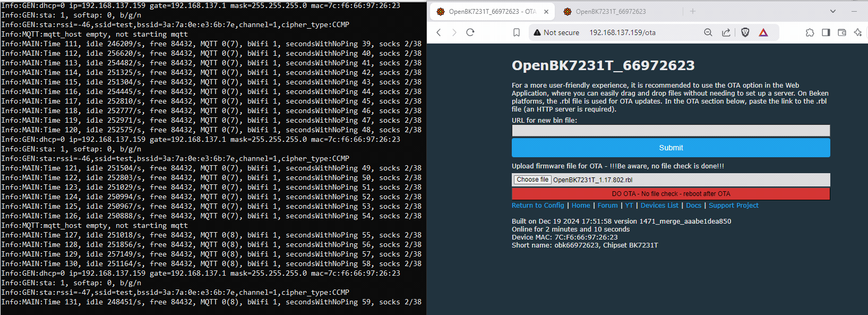The width and height of the screenshot is (868, 315).
Task: Click the Device MAC address line
Action: (565, 237)
